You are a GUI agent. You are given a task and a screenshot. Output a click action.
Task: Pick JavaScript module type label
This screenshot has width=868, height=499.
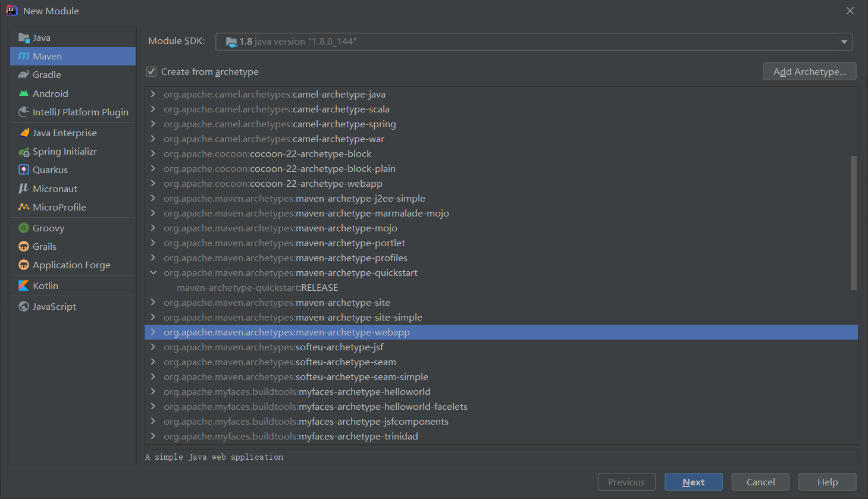[x=54, y=306]
